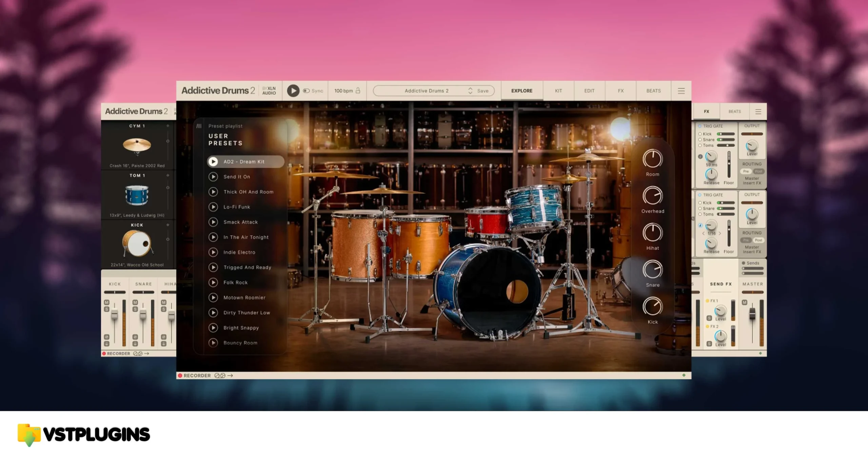Solo the KICK mixer channel
The width and height of the screenshot is (868, 460).
point(106,309)
